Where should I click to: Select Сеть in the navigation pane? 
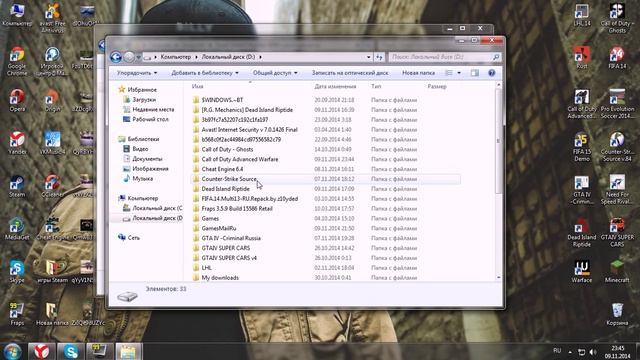point(133,238)
